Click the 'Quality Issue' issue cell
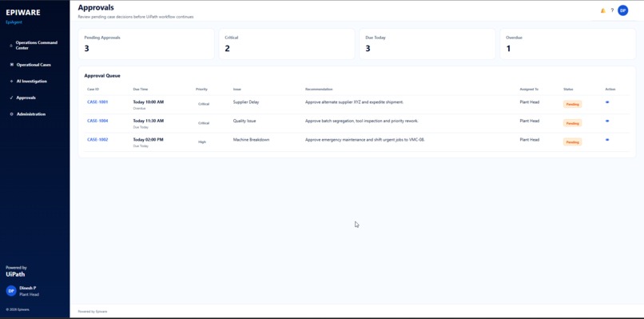The image size is (644, 319). tap(244, 121)
